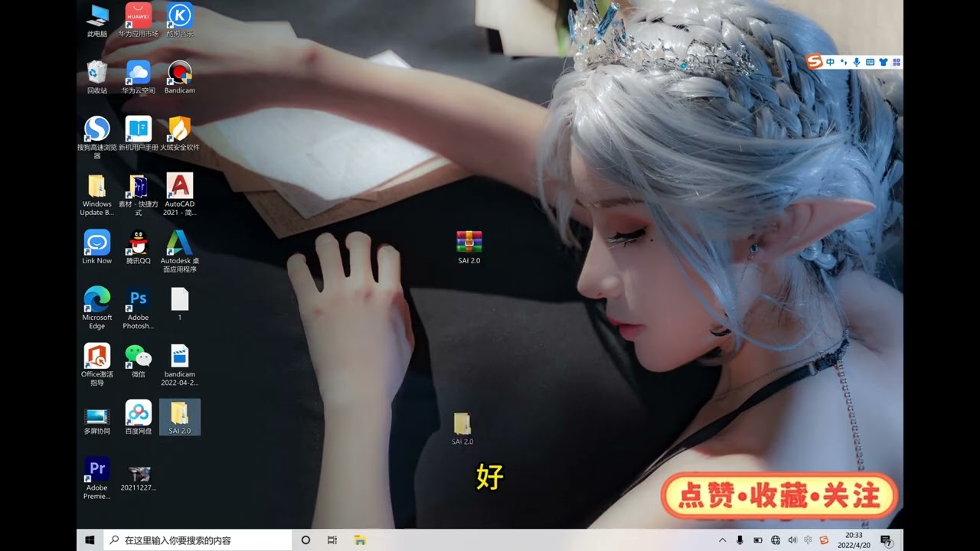Open the IME soft keyboard
Screen dimensions: 980x551
[x=870, y=62]
